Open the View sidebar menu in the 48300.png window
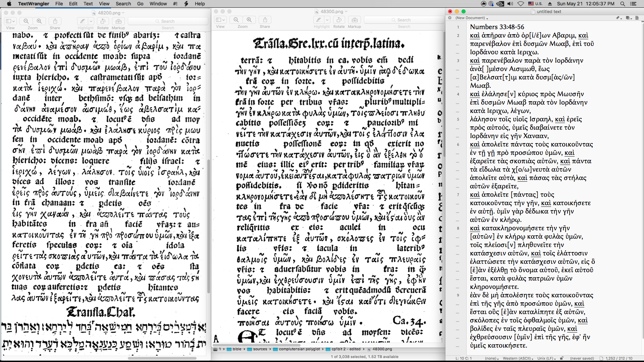 click(220, 20)
